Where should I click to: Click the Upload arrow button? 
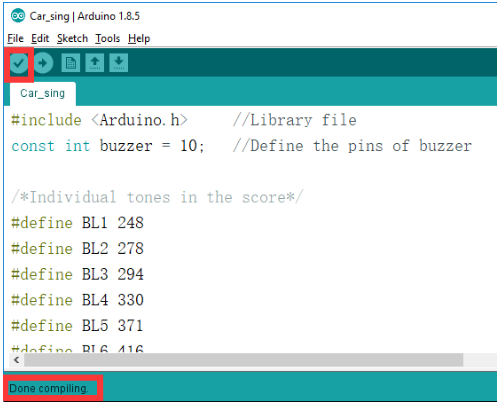tap(43, 63)
